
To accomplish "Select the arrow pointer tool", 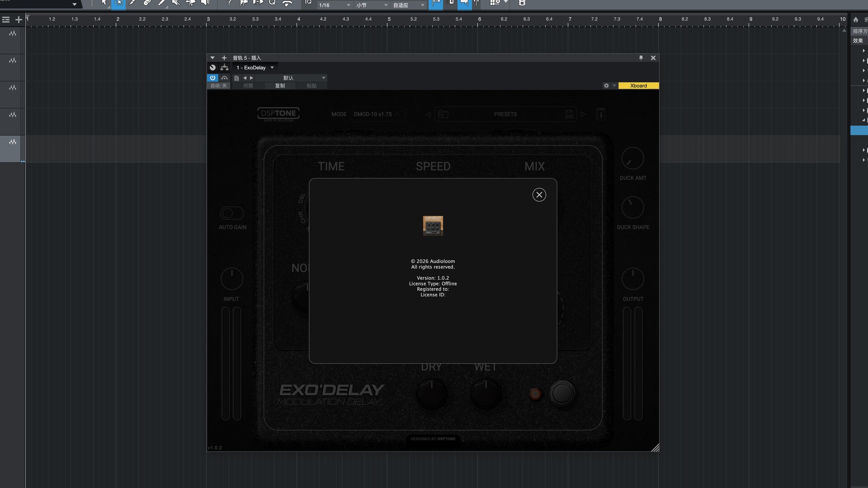I will coord(104,3).
